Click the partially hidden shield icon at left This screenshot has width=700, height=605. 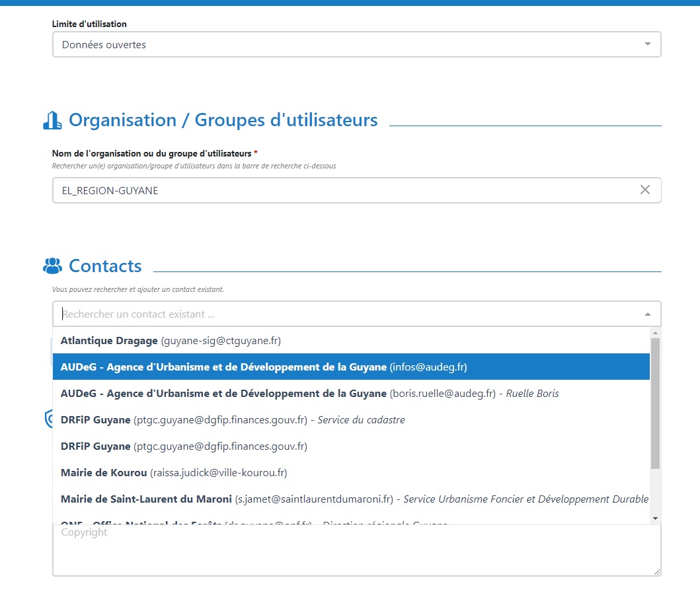pos(48,418)
